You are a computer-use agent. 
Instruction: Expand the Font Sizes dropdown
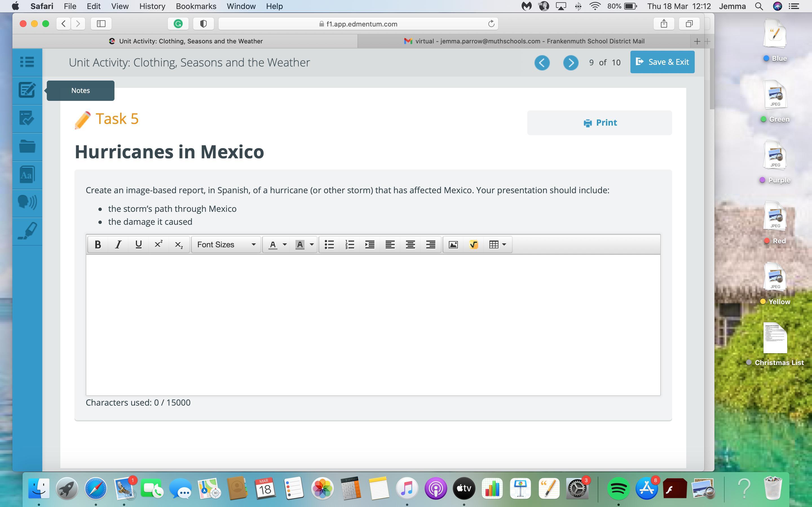pos(226,245)
